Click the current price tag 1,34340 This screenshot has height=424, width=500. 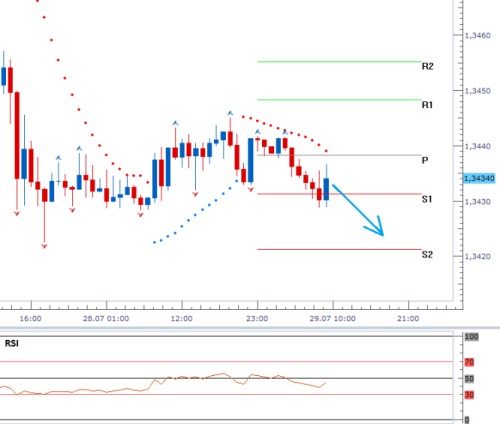(x=479, y=179)
